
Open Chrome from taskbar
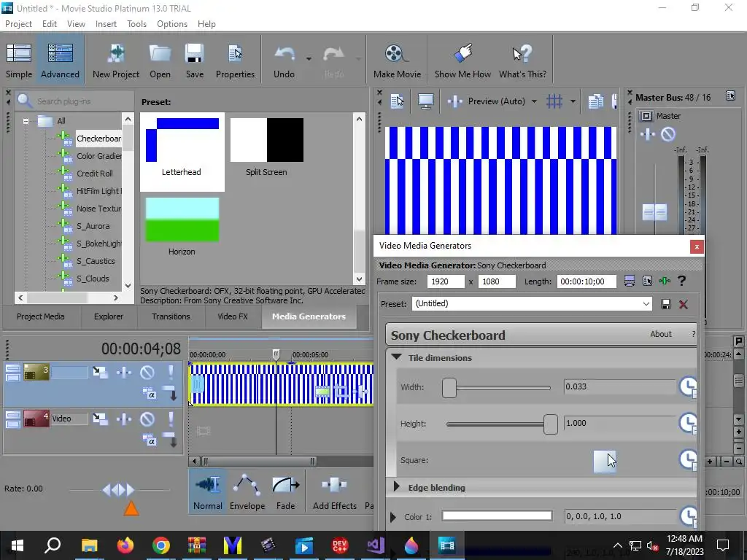point(161,545)
